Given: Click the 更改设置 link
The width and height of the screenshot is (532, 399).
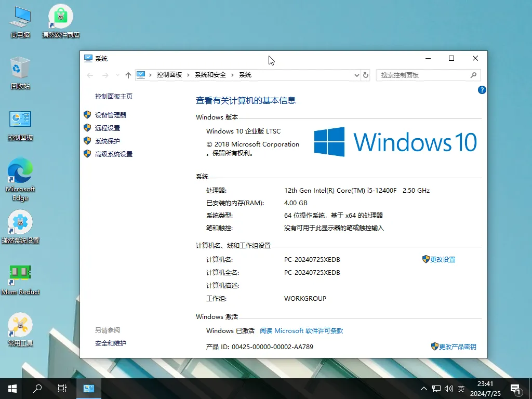Looking at the screenshot, I should pyautogui.click(x=443, y=259).
